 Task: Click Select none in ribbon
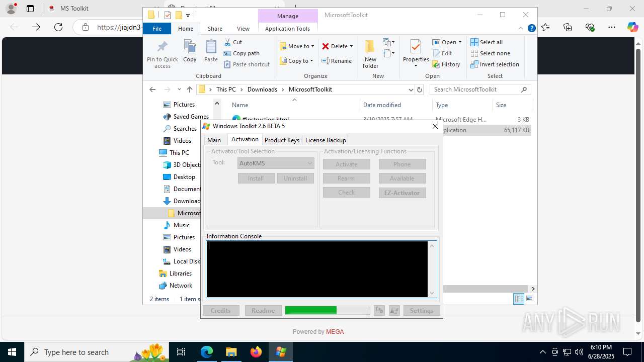click(x=491, y=53)
